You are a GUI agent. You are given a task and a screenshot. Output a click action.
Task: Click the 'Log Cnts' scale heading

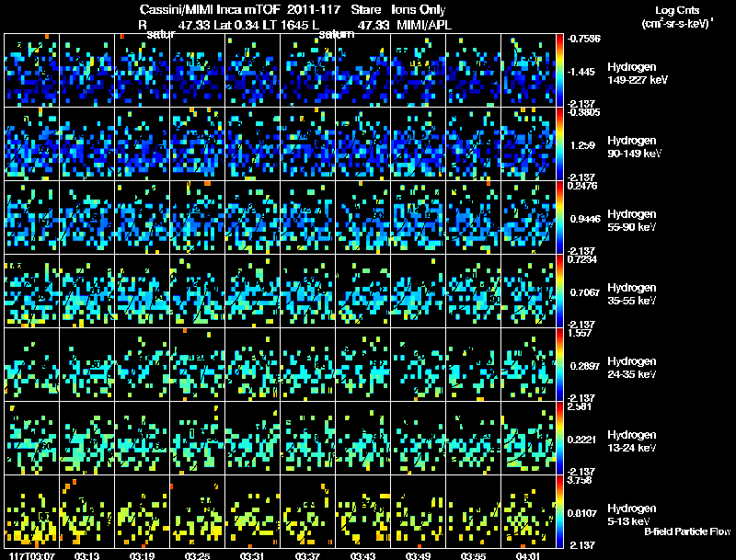[x=677, y=10]
